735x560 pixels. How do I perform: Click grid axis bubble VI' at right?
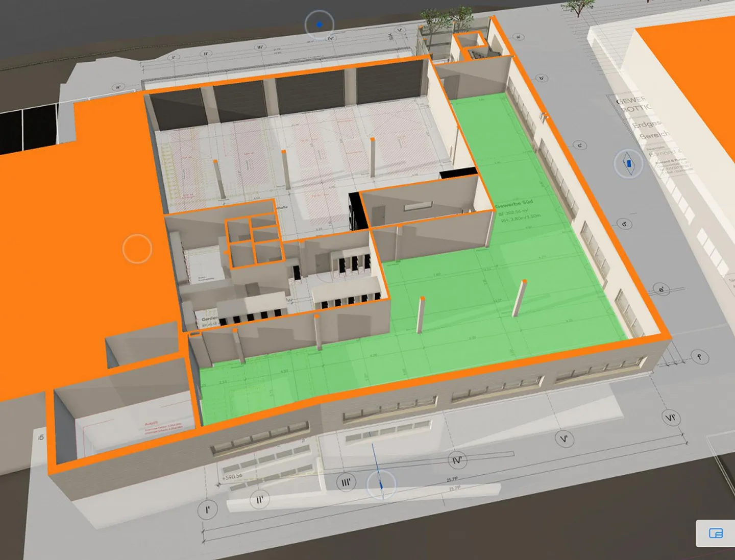[671, 418]
